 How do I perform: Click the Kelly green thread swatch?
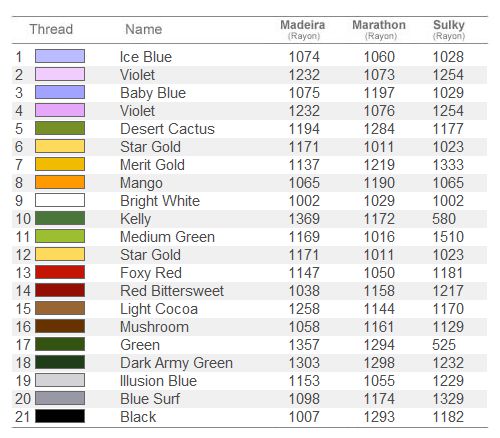pyautogui.click(x=60, y=218)
